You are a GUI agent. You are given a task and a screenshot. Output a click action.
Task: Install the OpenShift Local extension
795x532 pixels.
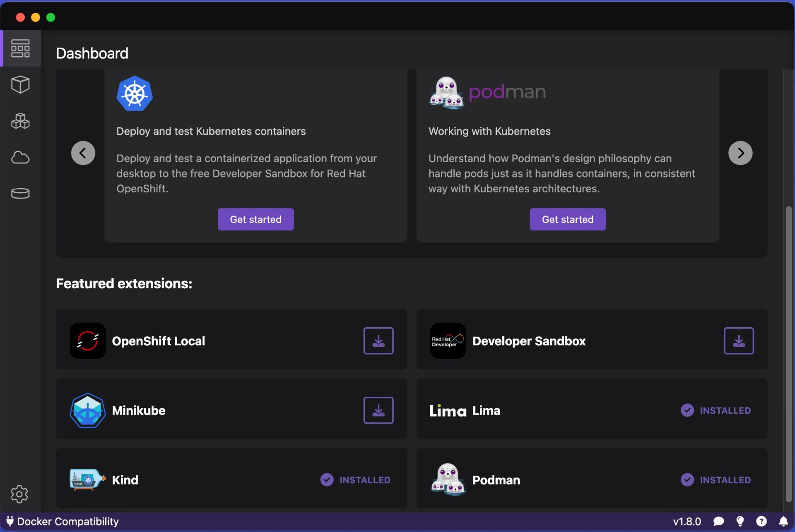(378, 340)
